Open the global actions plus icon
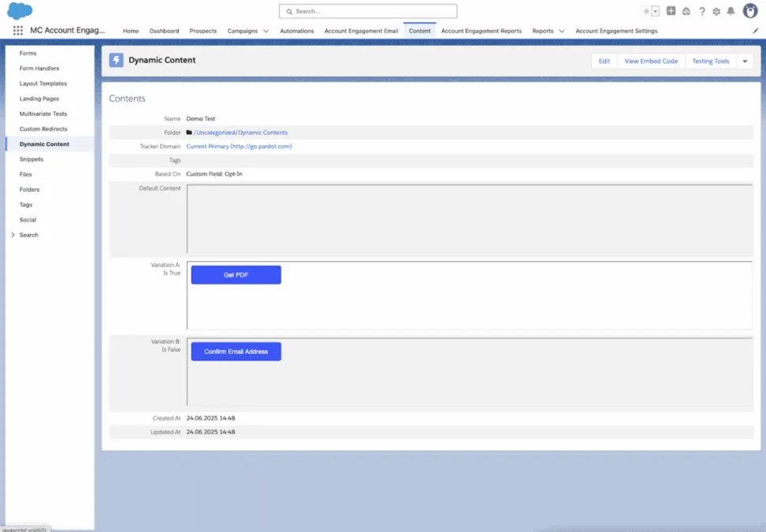Viewport: 766px width, 532px height. (x=671, y=11)
